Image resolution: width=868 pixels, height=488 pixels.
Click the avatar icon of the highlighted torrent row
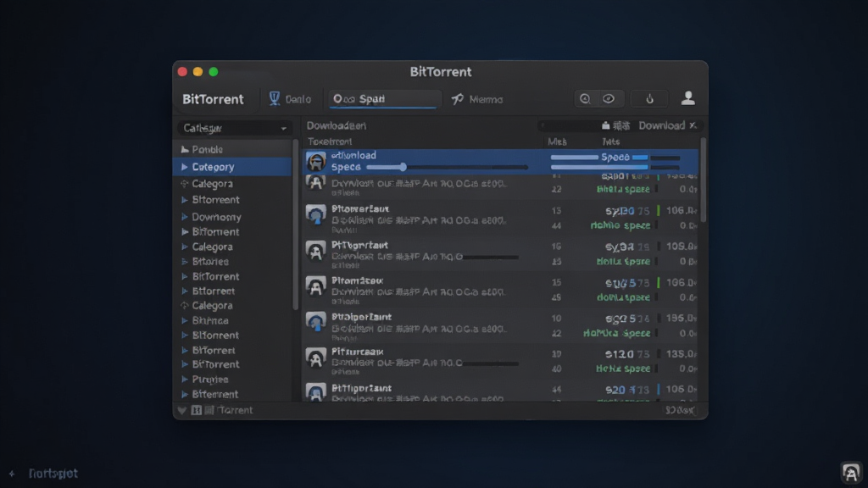pos(316,162)
